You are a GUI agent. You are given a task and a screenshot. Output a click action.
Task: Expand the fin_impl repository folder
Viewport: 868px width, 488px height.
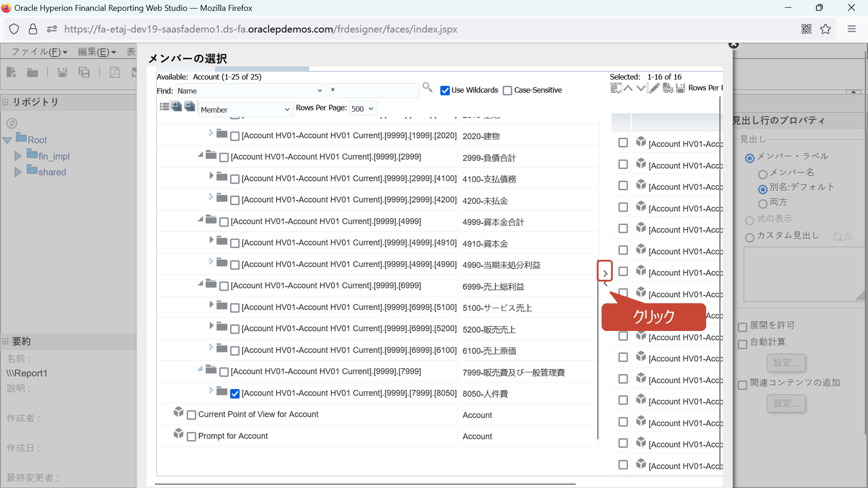[18, 156]
